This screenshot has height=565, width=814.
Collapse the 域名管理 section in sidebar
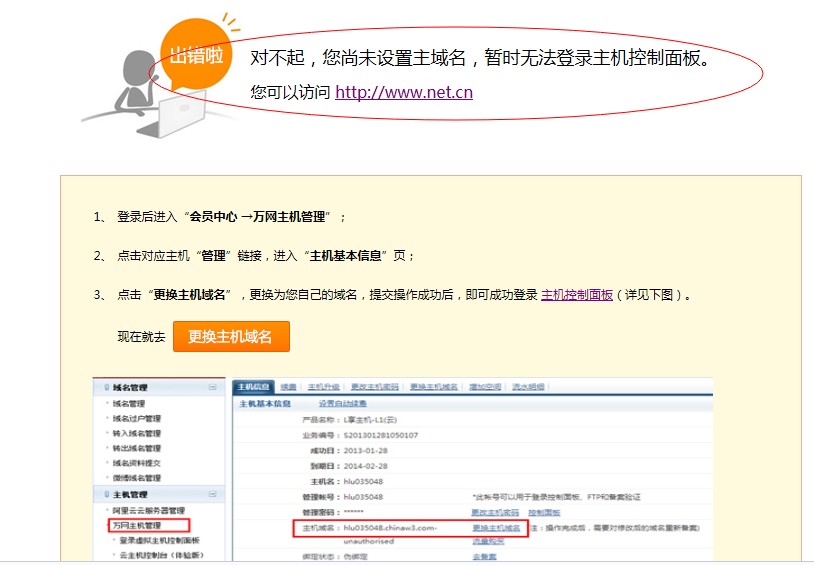tap(212, 387)
